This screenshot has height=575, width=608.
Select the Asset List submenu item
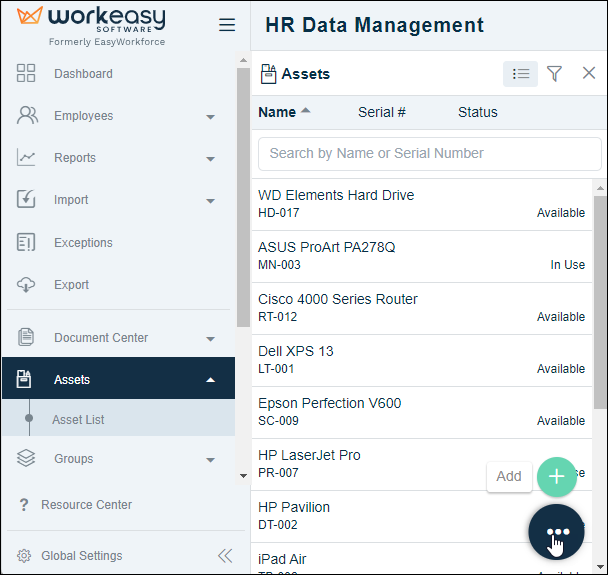[118, 419]
